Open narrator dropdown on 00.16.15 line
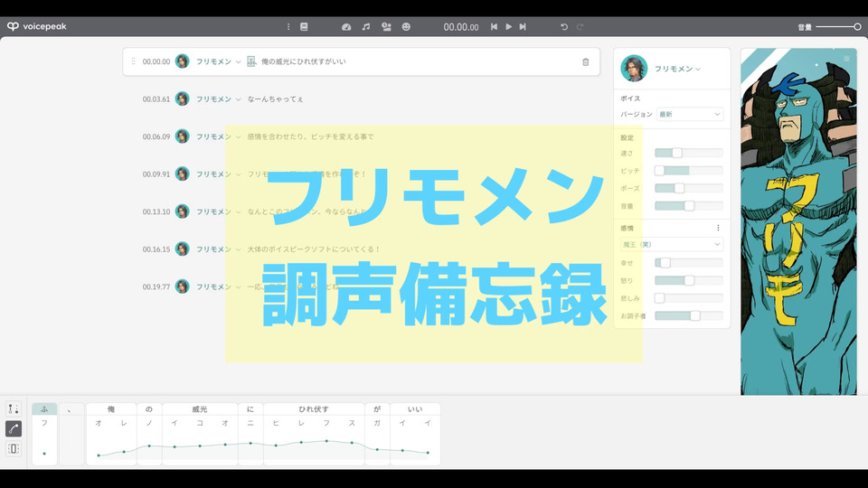This screenshot has height=488, width=868. tap(219, 249)
